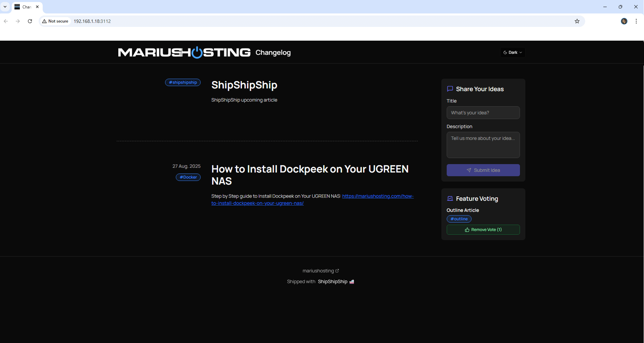This screenshot has width=644, height=343.
Task: Minimize the browser window
Action: click(605, 7)
